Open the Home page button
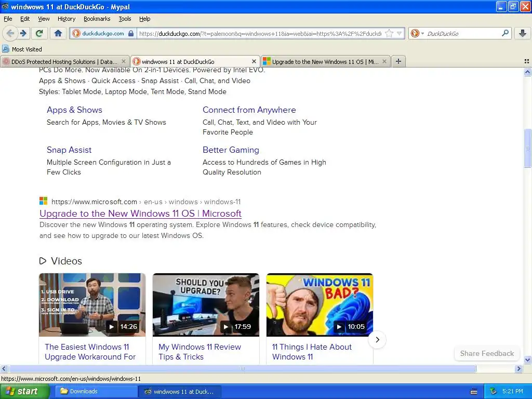Image resolution: width=532 pixels, height=399 pixels. [58, 33]
